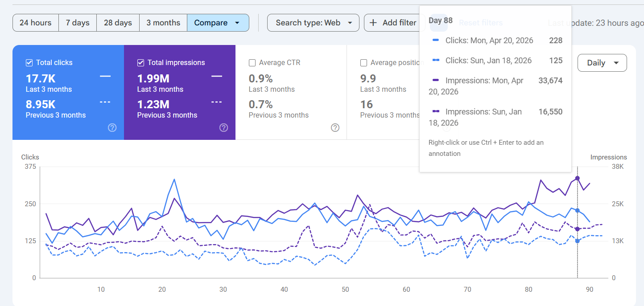
Task: Click the 375 left axis label
Action: pos(30,167)
